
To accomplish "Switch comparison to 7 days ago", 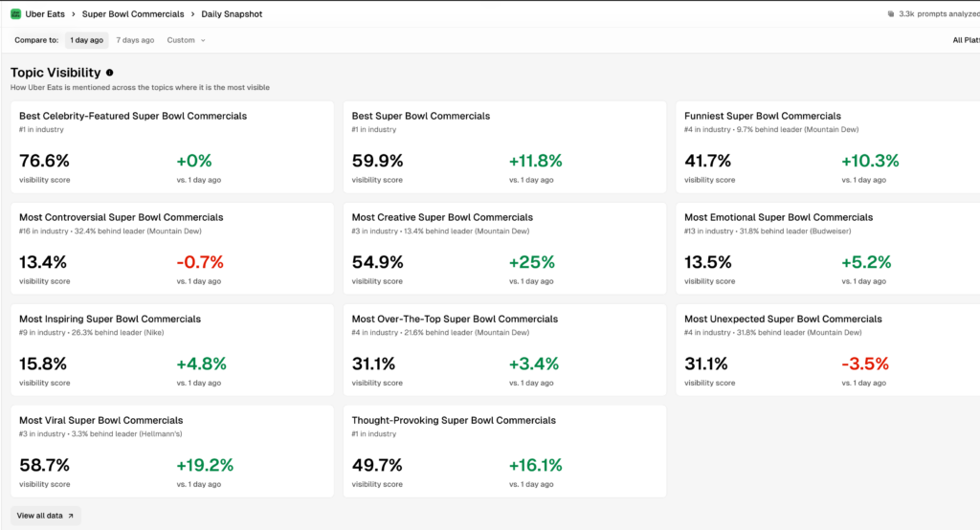I will pyautogui.click(x=135, y=40).
